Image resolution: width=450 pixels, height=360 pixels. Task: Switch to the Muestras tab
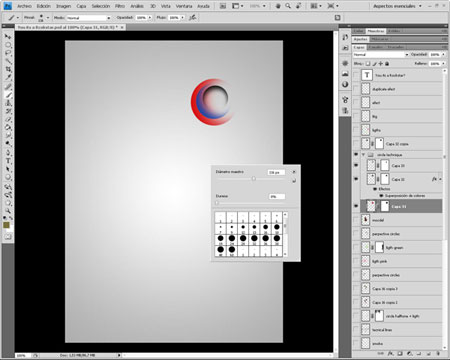click(x=376, y=31)
